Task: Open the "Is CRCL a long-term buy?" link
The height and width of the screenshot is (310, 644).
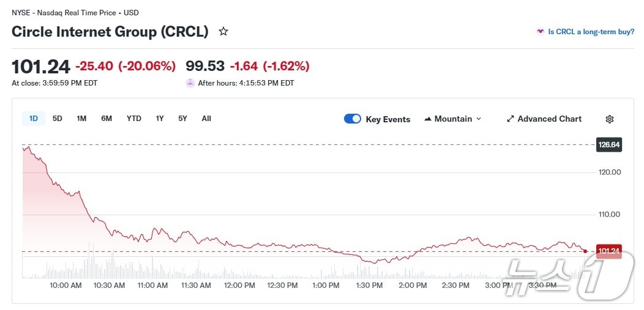Action: 591,32
